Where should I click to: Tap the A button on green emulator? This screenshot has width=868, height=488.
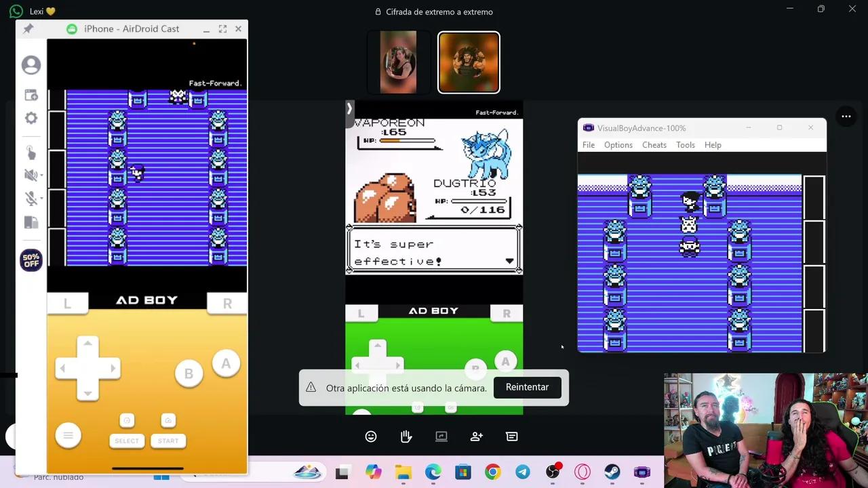point(505,362)
